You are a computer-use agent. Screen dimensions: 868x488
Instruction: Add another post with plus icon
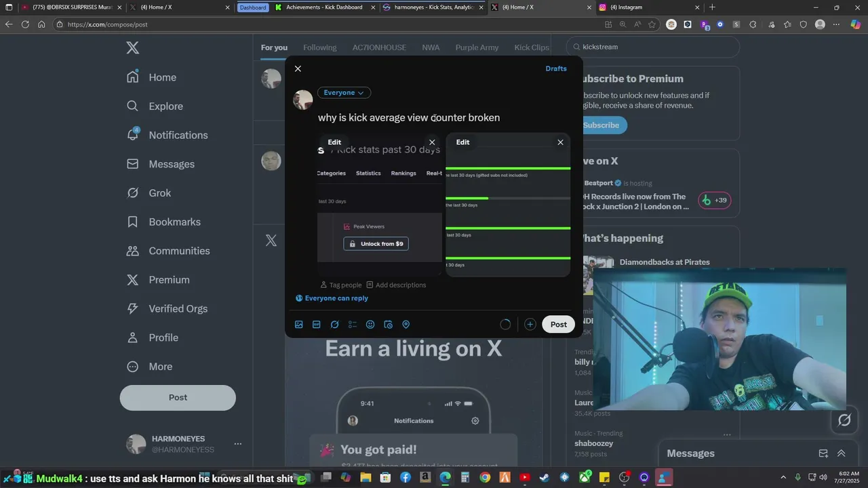point(530,325)
